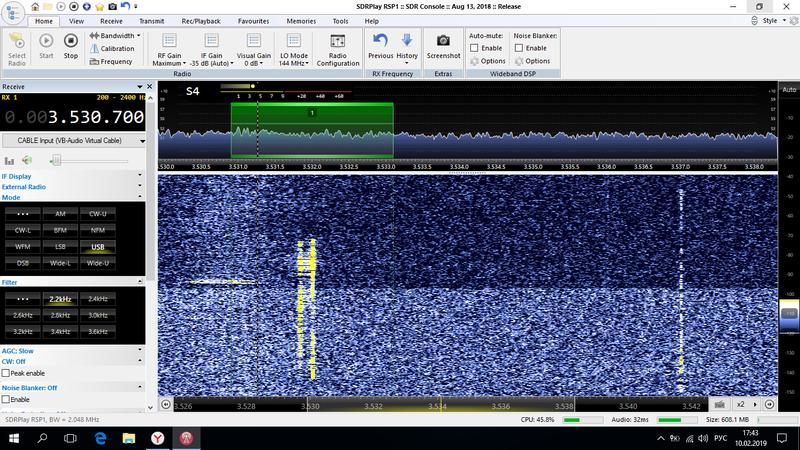Open the CABLE Input audio device dropdown
This screenshot has height=450, width=800.
pyautogui.click(x=73, y=140)
